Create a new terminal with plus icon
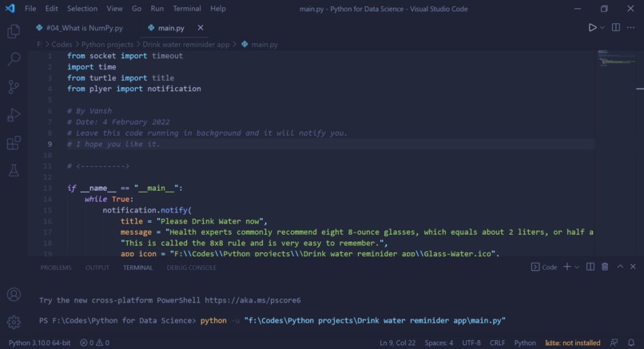The image size is (644, 349). 567,267
